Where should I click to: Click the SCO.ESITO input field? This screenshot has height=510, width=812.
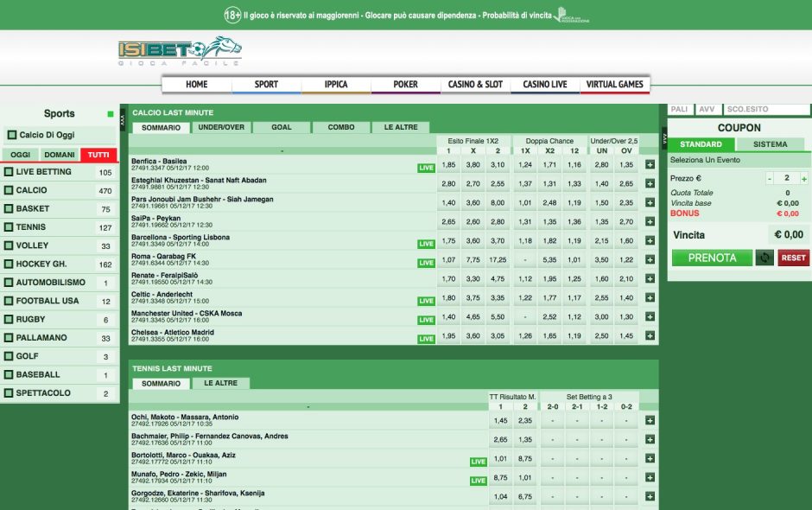(x=766, y=110)
